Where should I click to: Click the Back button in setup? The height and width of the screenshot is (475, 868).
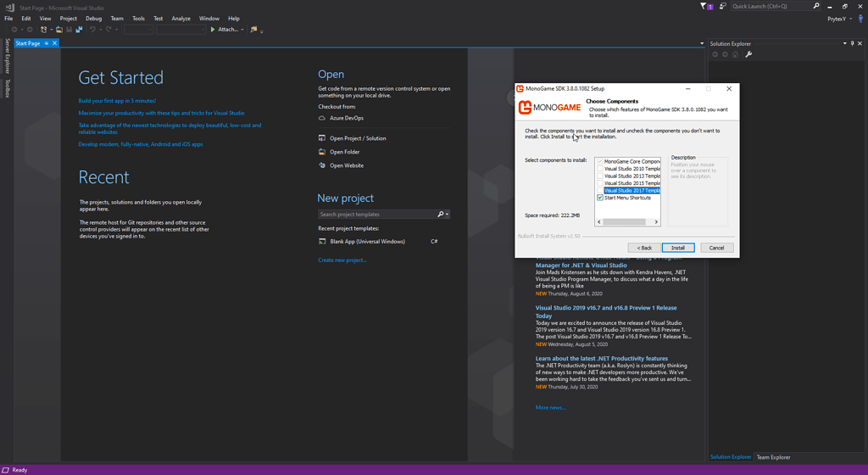[x=644, y=248]
